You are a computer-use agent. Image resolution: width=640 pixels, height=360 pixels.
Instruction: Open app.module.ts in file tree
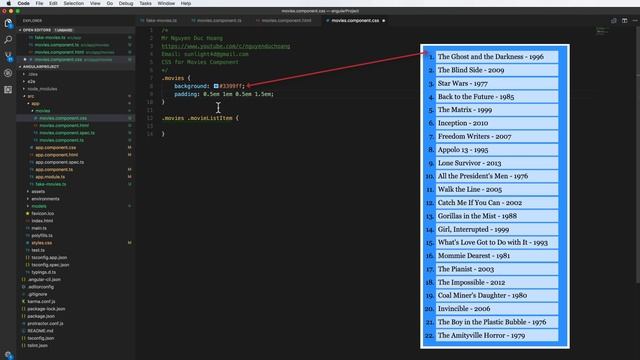[50, 177]
